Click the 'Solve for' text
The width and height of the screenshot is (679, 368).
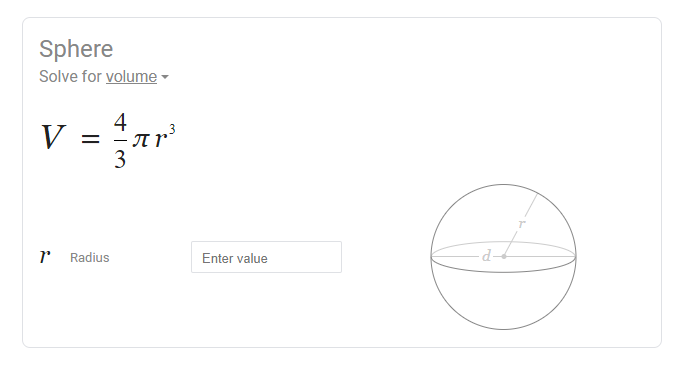click(71, 77)
